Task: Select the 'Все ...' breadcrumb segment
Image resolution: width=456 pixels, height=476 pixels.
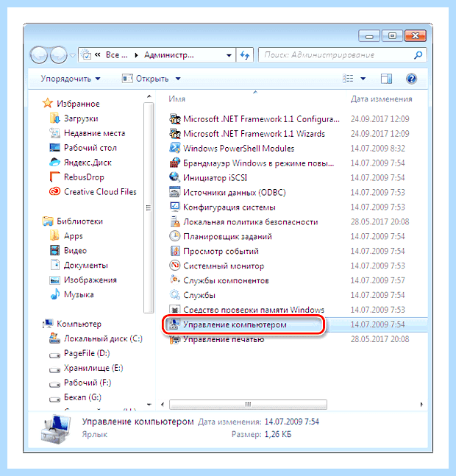Action: 116,55
